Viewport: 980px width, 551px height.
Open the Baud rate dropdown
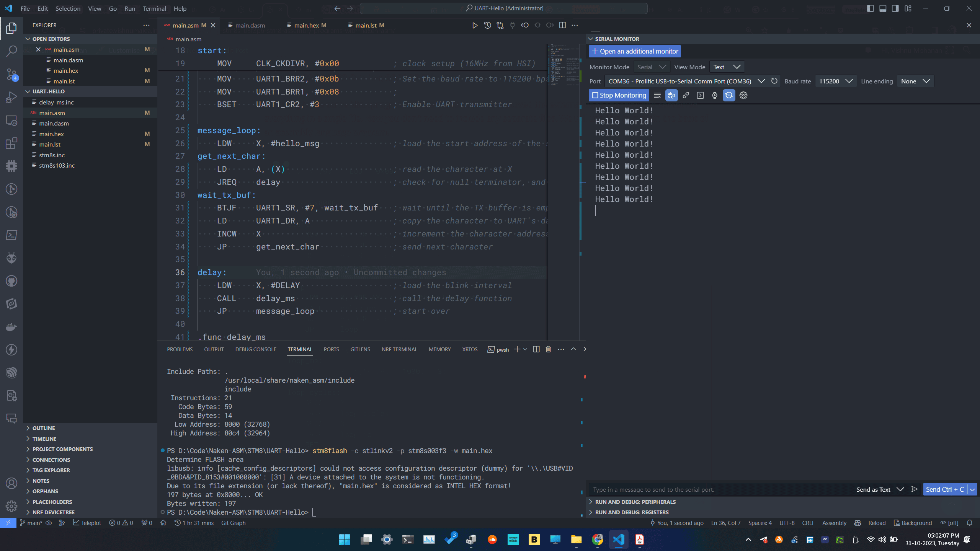836,81
